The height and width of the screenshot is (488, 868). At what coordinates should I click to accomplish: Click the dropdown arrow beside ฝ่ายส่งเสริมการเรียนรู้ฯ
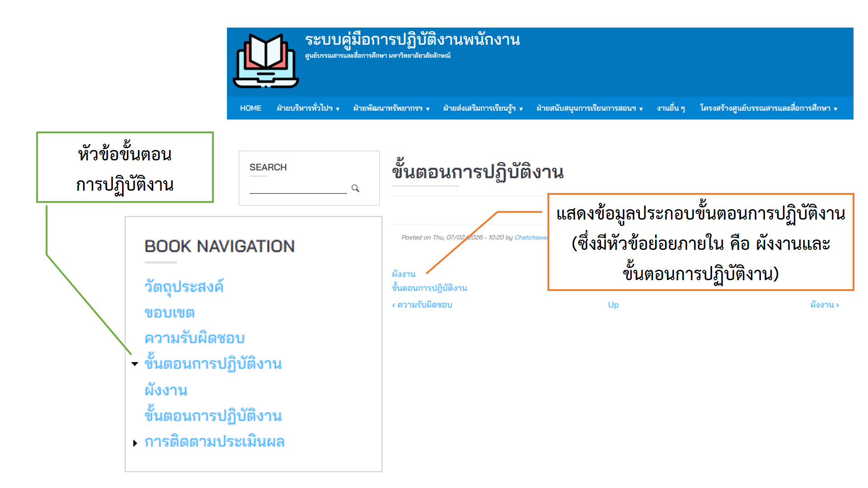(521, 109)
